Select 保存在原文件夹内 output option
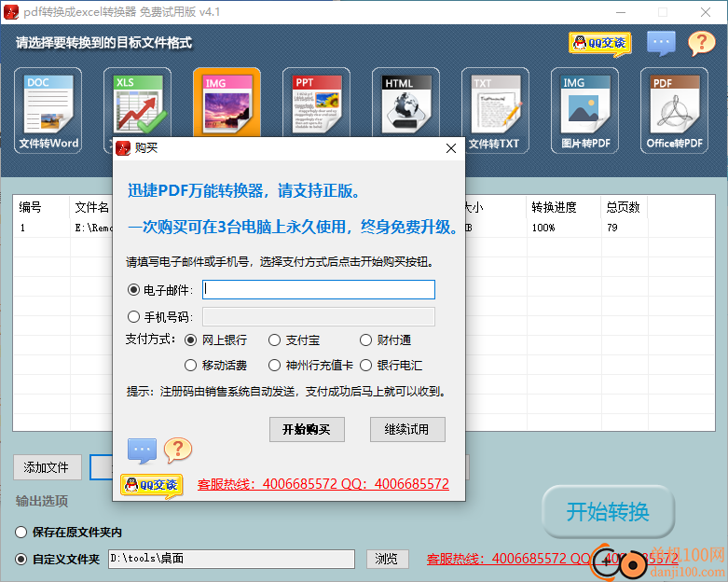The image size is (728, 582). click(x=21, y=532)
